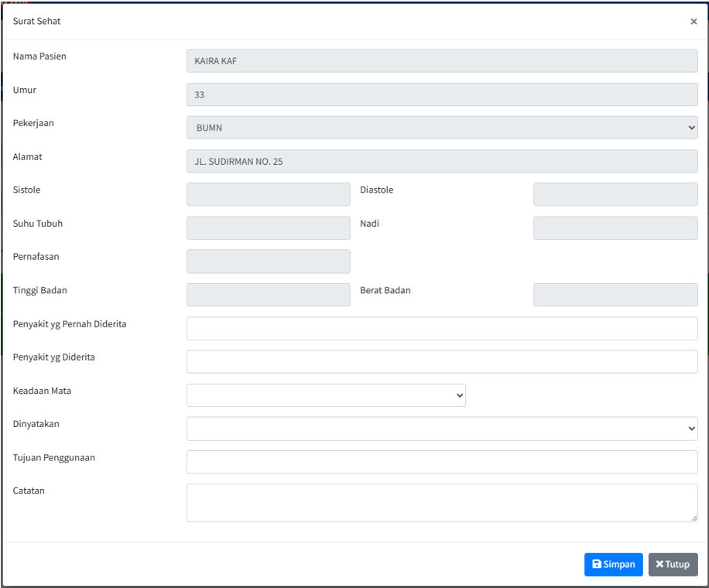This screenshot has height=588, width=709.
Task: Click the Tujuan Penggunaan field
Action: click(441, 462)
